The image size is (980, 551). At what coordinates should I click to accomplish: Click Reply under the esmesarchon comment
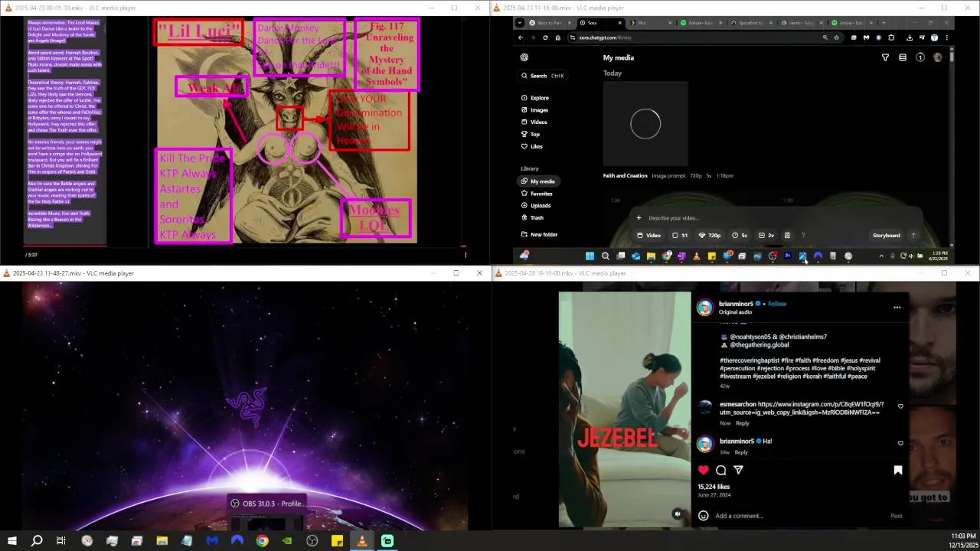click(743, 423)
